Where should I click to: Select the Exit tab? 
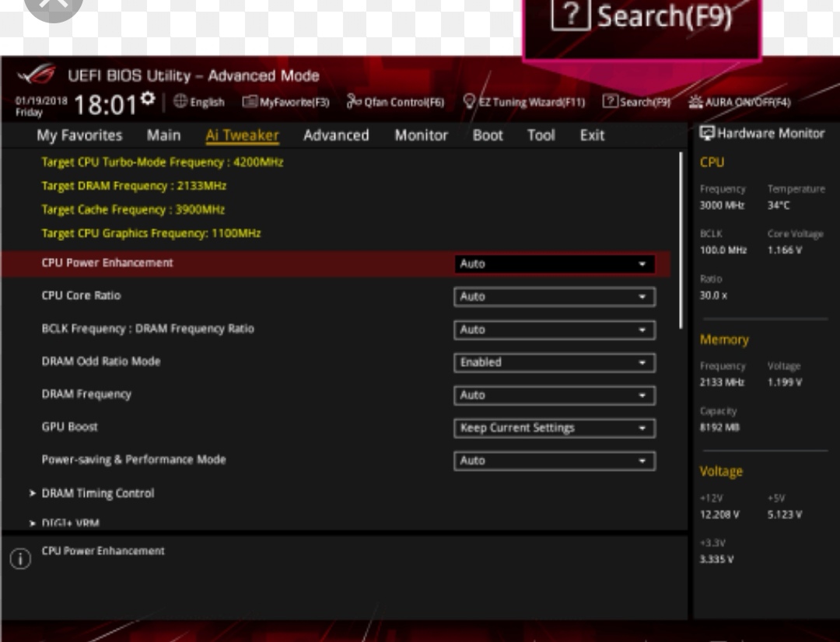tap(592, 135)
